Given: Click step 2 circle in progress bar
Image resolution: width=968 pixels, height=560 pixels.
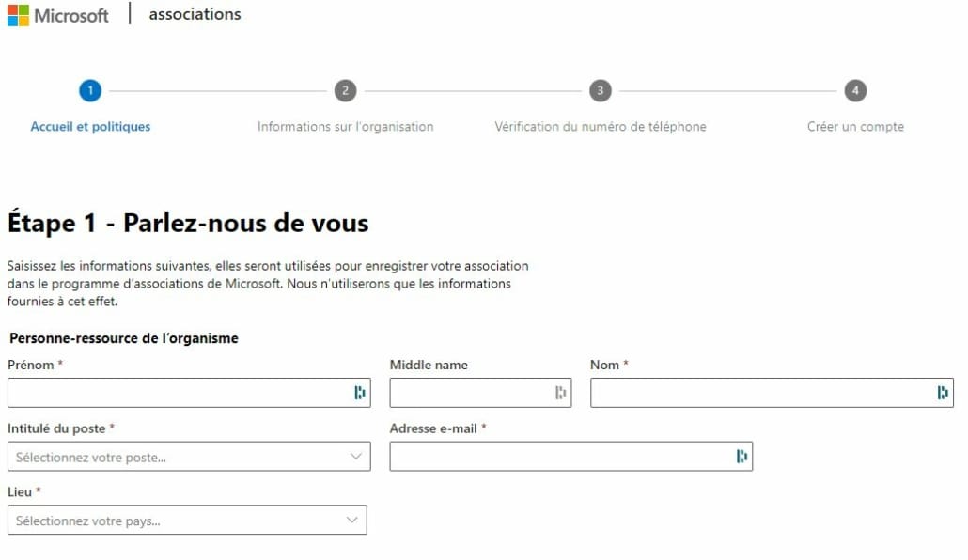Looking at the screenshot, I should click(x=345, y=90).
